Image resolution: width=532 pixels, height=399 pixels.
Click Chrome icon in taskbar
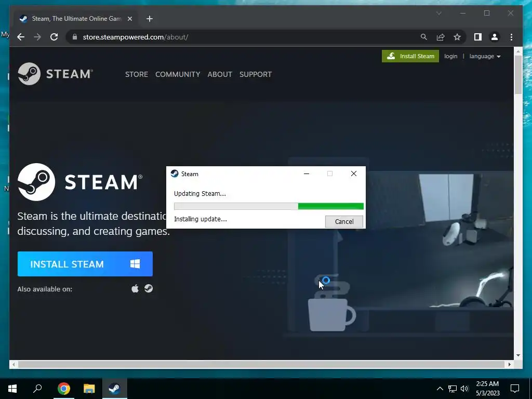(64, 389)
